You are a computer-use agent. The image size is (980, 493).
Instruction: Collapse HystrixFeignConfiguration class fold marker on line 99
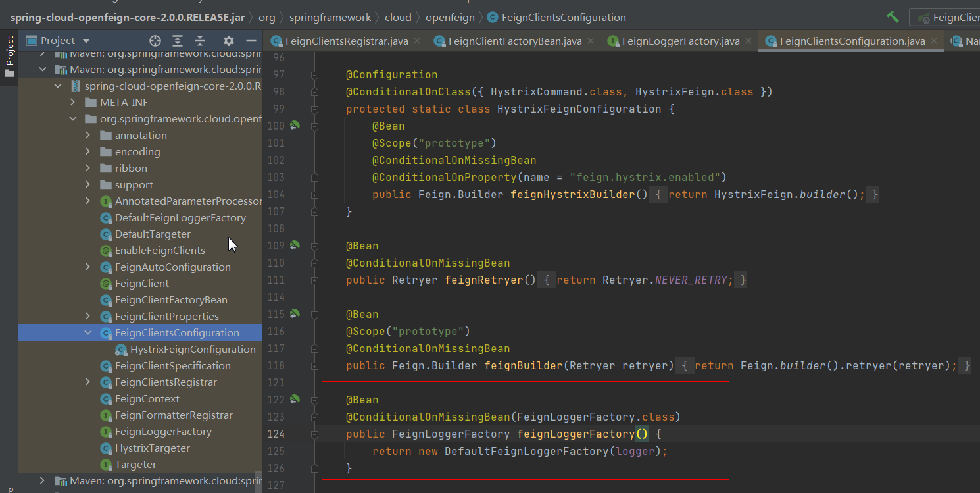[x=314, y=109]
